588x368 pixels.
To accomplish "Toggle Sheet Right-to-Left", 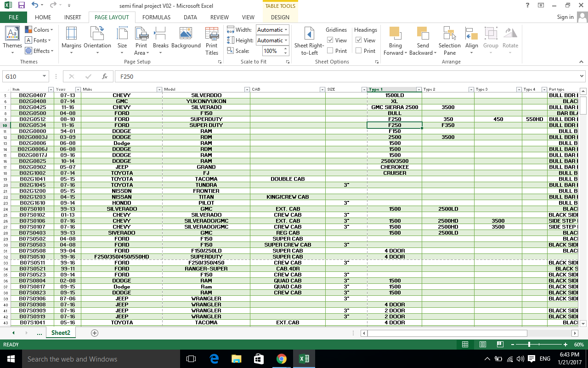I will [309, 40].
